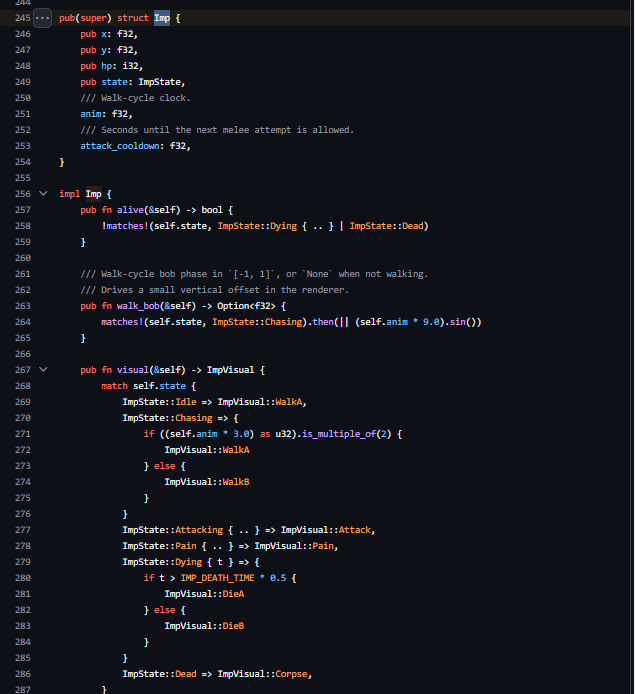Collapse the impl Imp block on line 256
Image resolution: width=635 pixels, height=694 pixels.
point(43,193)
